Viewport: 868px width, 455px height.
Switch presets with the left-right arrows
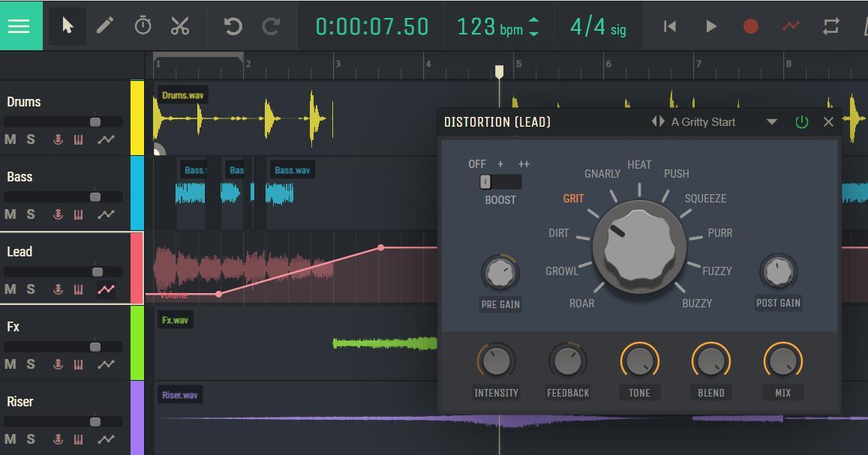(658, 121)
